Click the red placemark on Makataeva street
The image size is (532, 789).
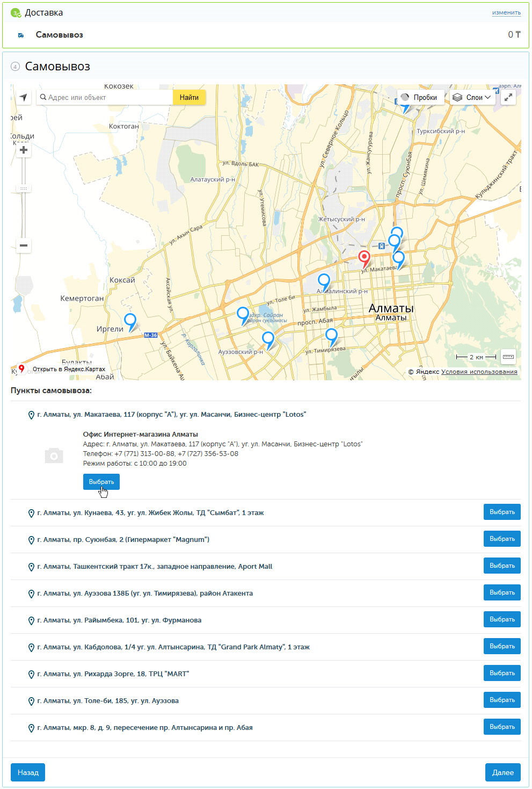[x=365, y=257]
